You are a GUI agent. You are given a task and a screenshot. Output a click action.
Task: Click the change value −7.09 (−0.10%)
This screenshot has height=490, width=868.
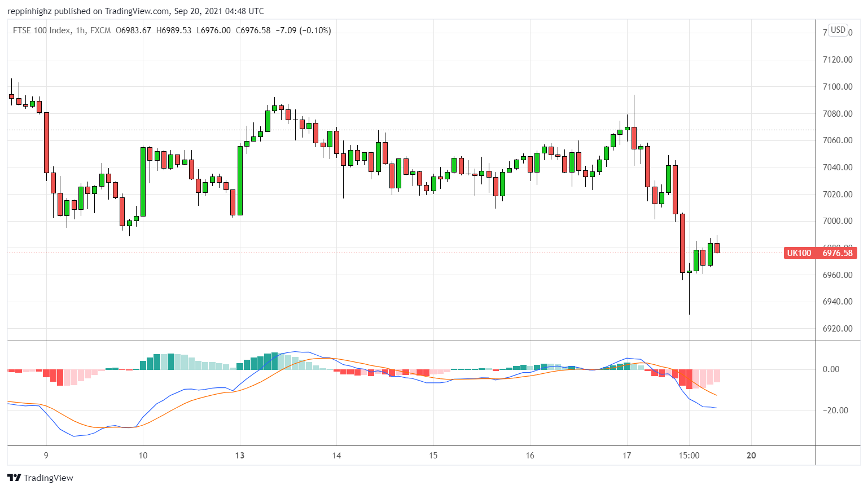click(x=303, y=30)
